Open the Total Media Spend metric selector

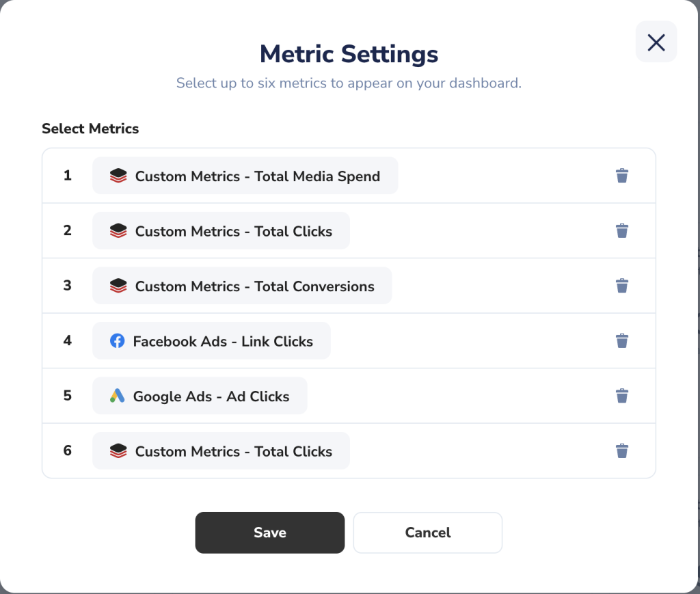click(x=245, y=176)
